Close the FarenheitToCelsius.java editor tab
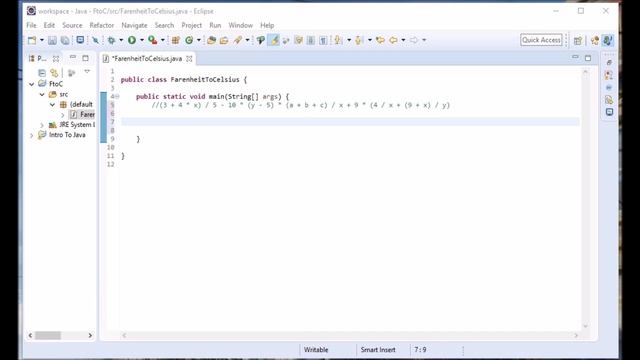640x360 pixels. pyautogui.click(x=189, y=59)
